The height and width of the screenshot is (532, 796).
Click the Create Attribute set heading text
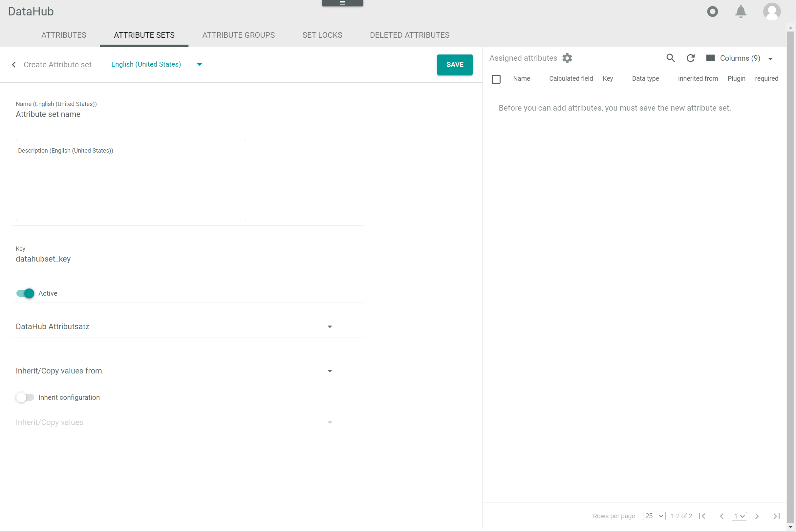pos(57,64)
